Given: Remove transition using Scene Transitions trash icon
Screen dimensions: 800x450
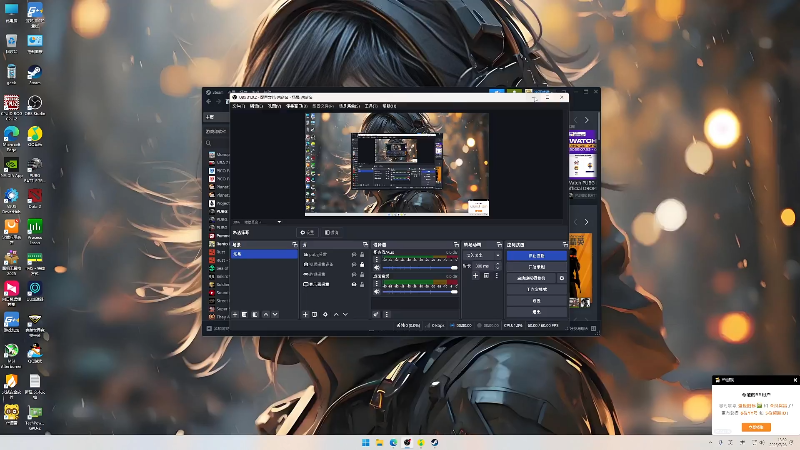Looking at the screenshot, I should point(486,276).
